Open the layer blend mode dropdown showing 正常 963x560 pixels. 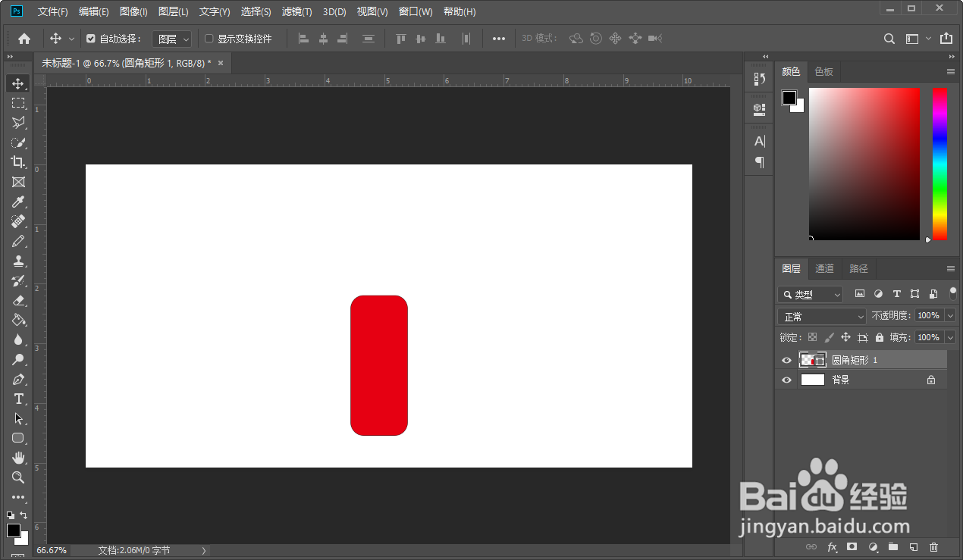pyautogui.click(x=821, y=316)
